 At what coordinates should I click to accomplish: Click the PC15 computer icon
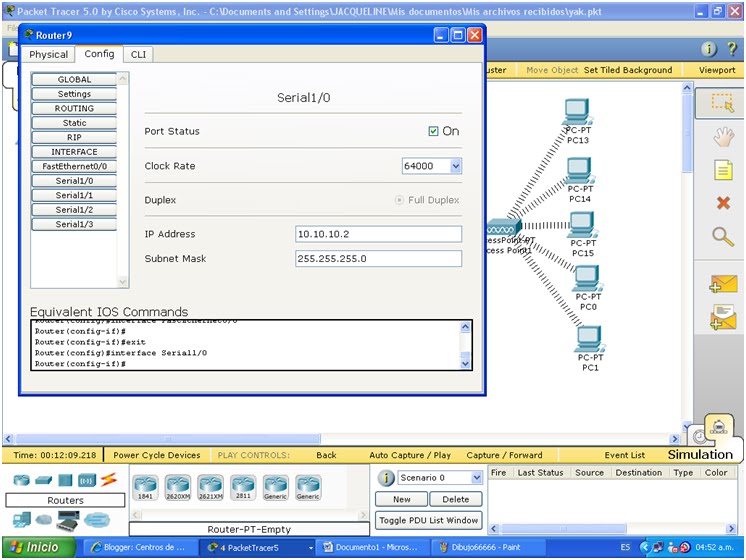point(582,225)
